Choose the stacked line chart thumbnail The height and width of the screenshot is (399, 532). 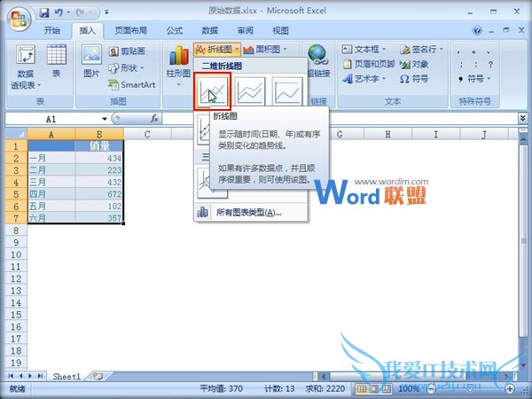pos(250,91)
